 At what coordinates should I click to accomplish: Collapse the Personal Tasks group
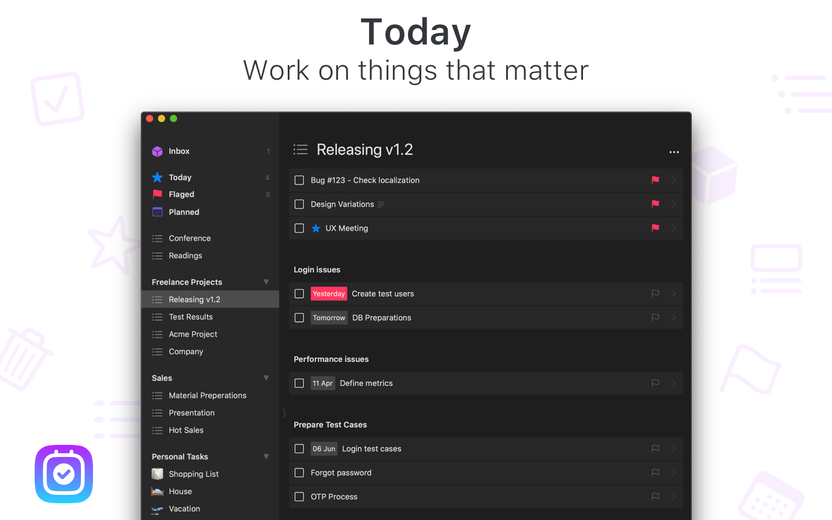point(266,456)
